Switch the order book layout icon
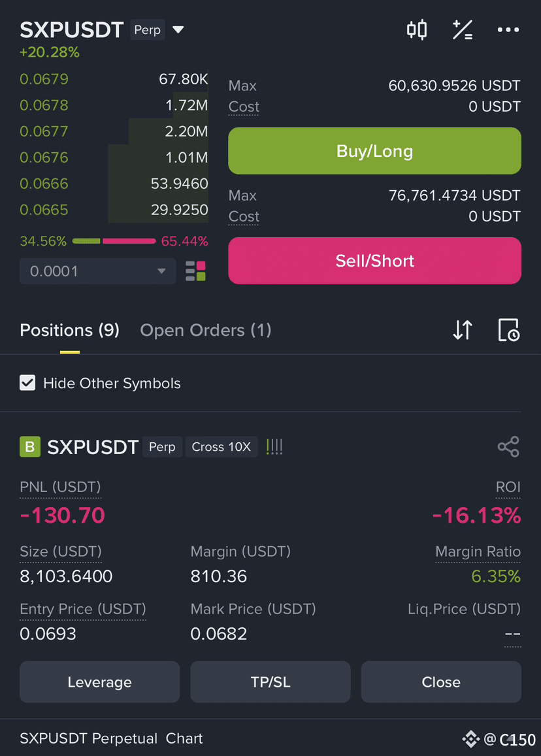Image resolution: width=541 pixels, height=756 pixels. click(196, 271)
